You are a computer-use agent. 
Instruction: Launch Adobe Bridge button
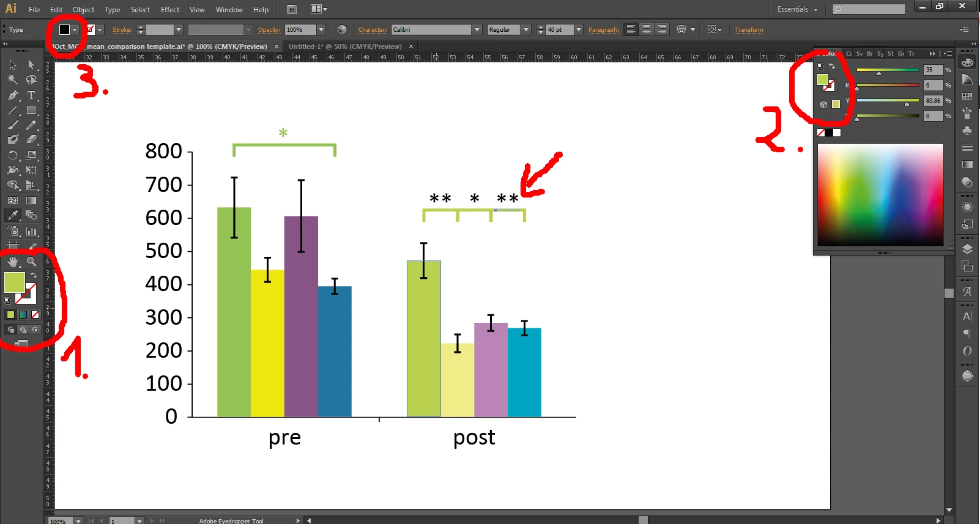(292, 9)
